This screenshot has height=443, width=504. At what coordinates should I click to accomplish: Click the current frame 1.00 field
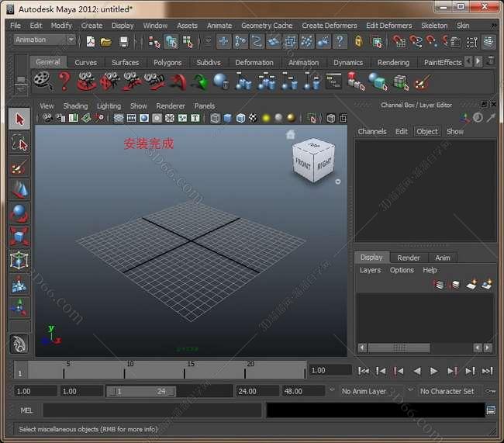tap(330, 370)
